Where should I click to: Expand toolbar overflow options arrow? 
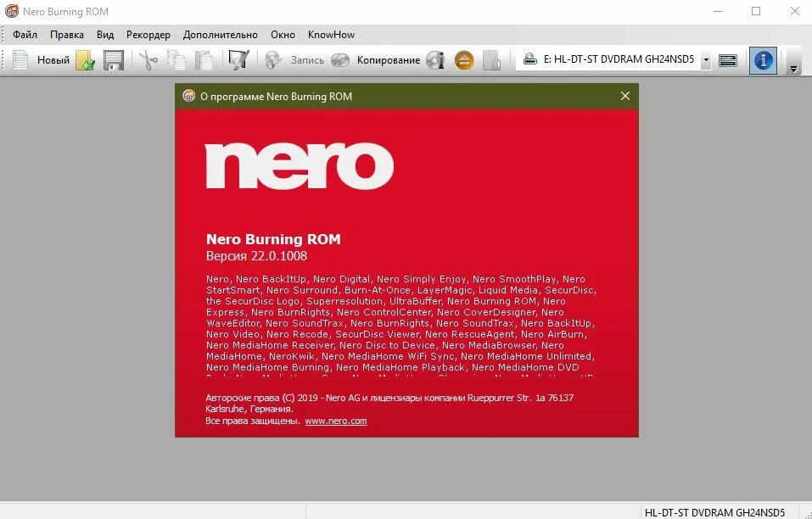(793, 69)
